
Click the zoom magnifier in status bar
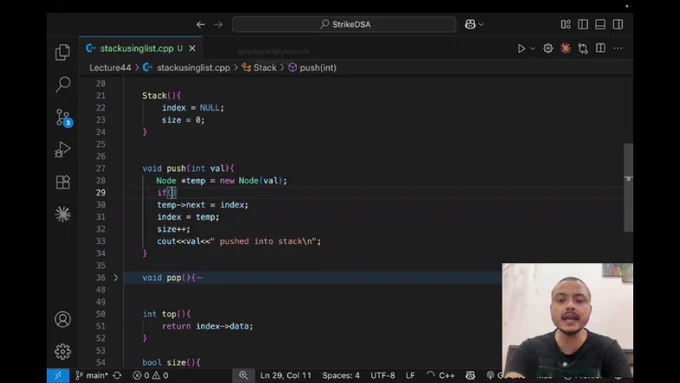tap(243, 375)
